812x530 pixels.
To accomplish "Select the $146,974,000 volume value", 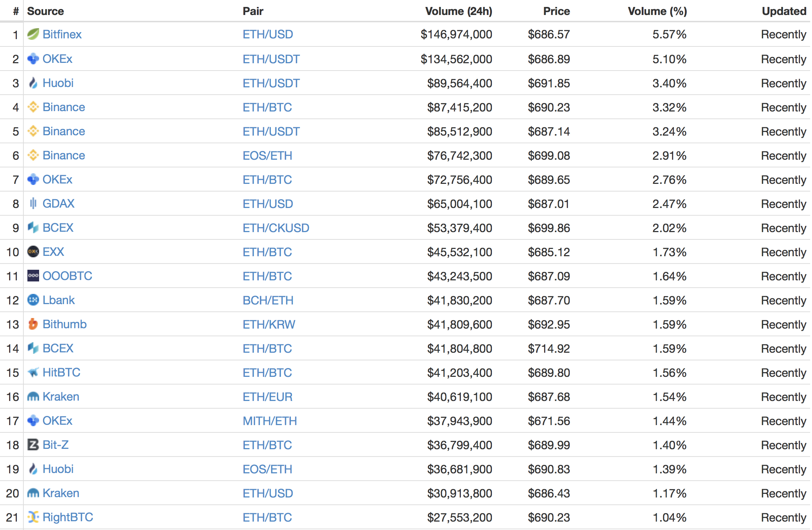I will 456,34.
